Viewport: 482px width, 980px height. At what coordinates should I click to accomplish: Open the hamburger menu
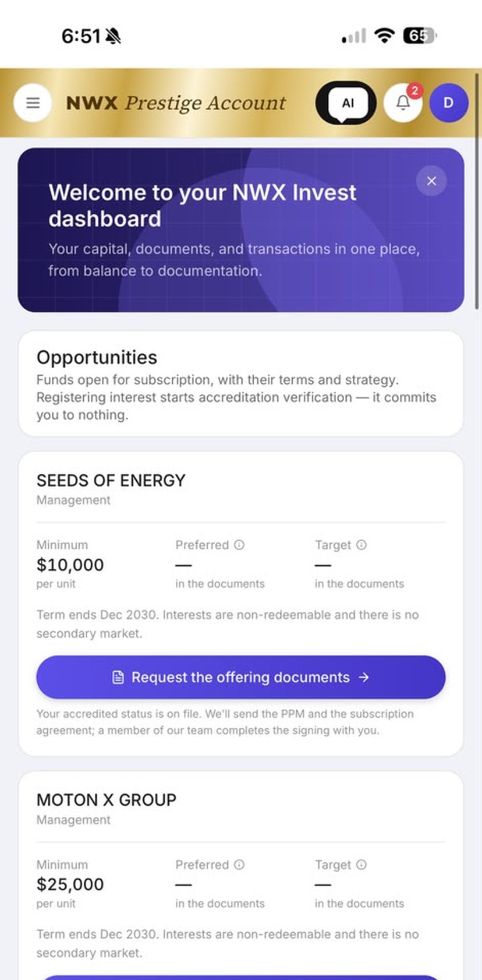(x=33, y=103)
